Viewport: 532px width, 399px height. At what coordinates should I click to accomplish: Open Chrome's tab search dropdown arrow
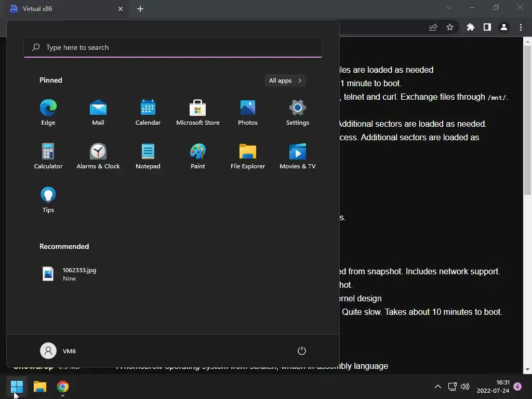[448, 7]
